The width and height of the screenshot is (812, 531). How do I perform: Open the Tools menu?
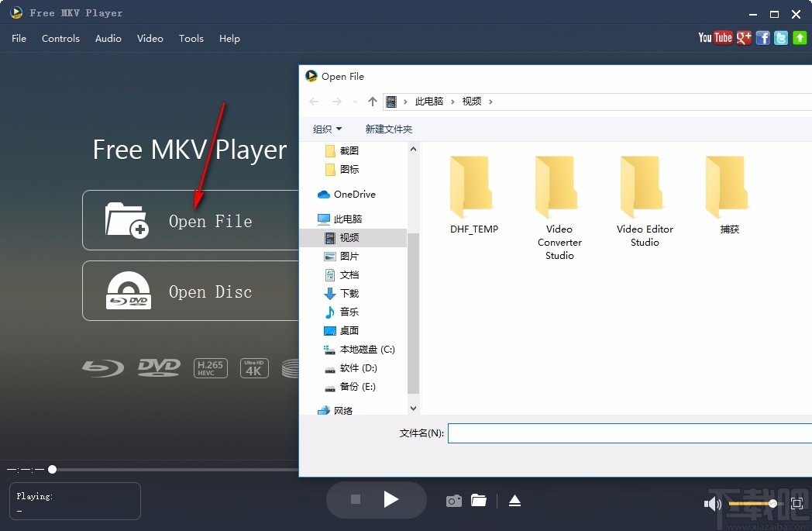tap(191, 38)
